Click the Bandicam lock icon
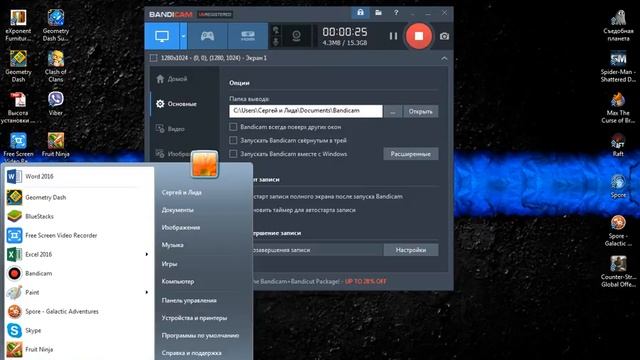Image resolution: width=640 pixels, height=360 pixels. pos(360,13)
